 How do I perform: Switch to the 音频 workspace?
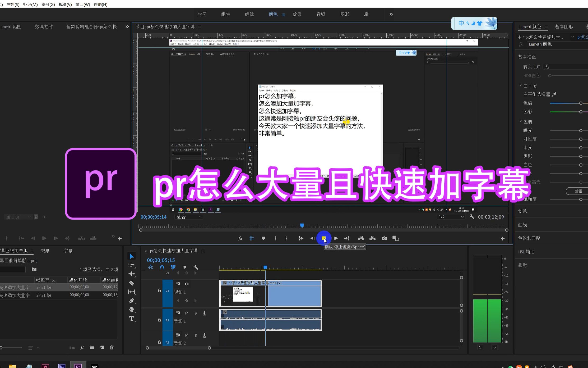(x=321, y=14)
